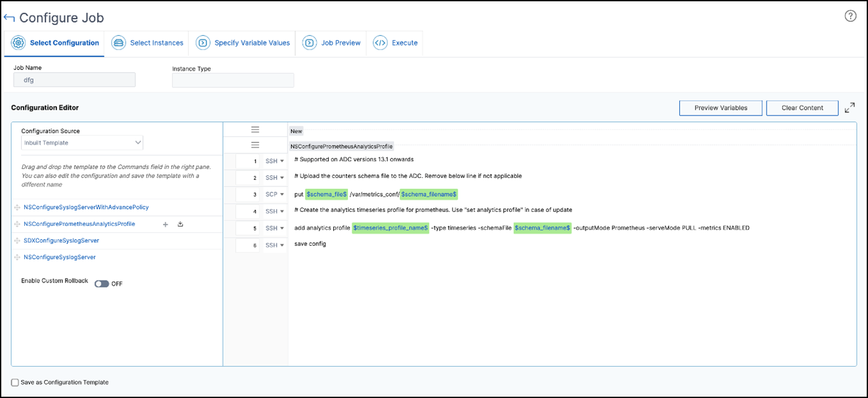Expand the configuration editor to full screen

point(849,107)
